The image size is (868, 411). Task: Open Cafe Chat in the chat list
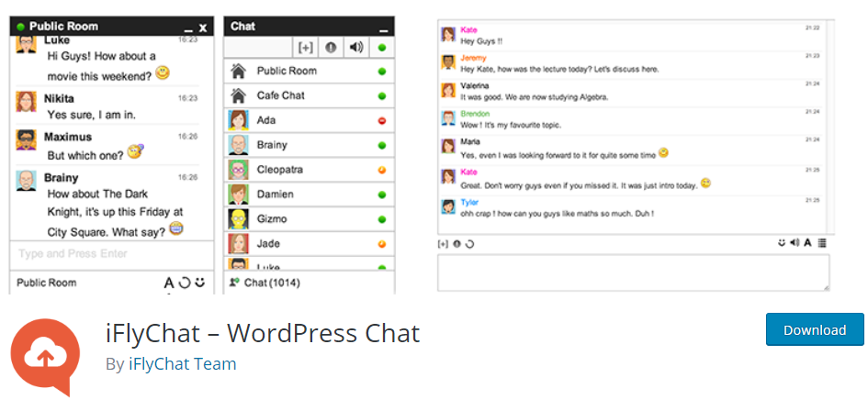pos(309,95)
